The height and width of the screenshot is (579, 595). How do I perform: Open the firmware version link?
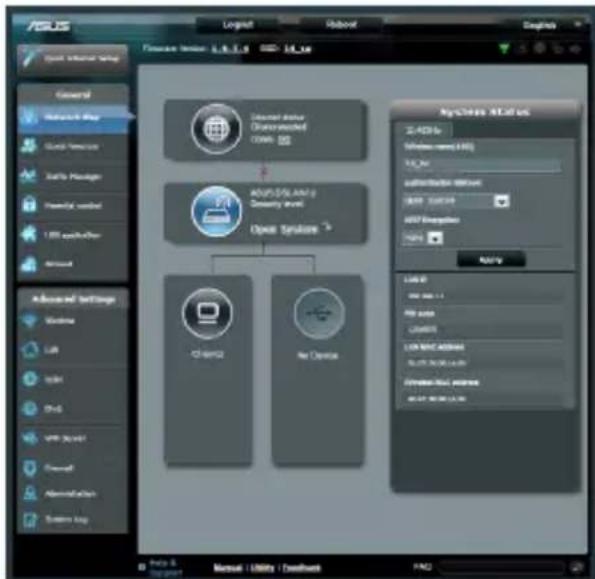click(x=230, y=49)
